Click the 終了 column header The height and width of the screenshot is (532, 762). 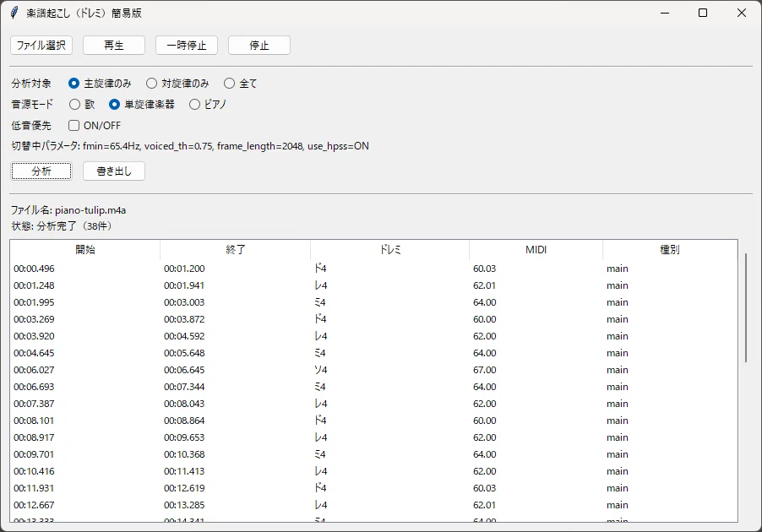click(x=235, y=250)
